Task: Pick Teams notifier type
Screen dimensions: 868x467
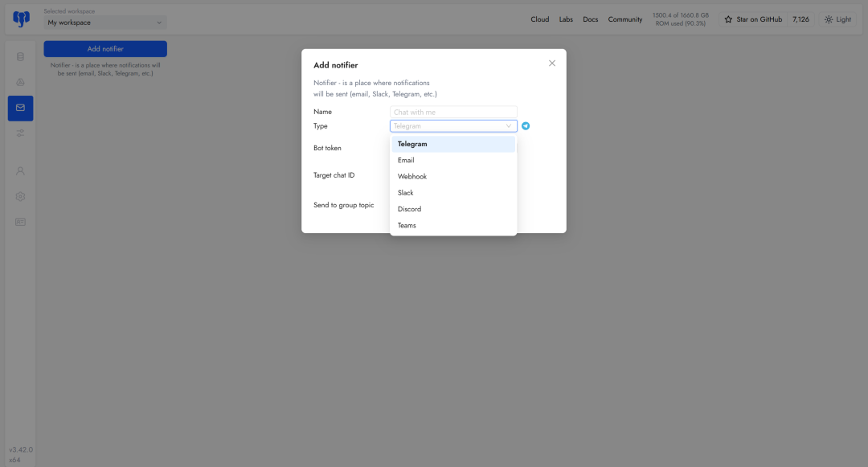Action: [453, 226]
